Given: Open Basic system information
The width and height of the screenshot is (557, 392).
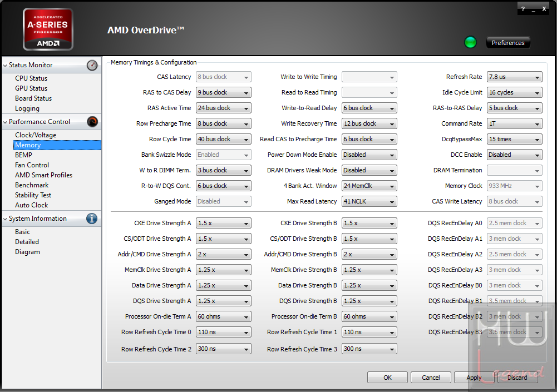Looking at the screenshot, I should [23, 231].
